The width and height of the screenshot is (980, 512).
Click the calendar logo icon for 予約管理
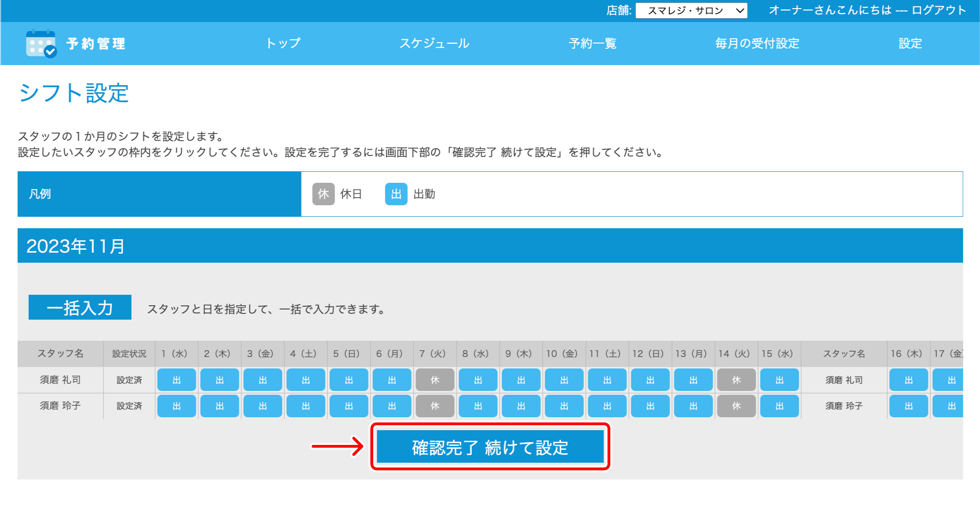[41, 44]
